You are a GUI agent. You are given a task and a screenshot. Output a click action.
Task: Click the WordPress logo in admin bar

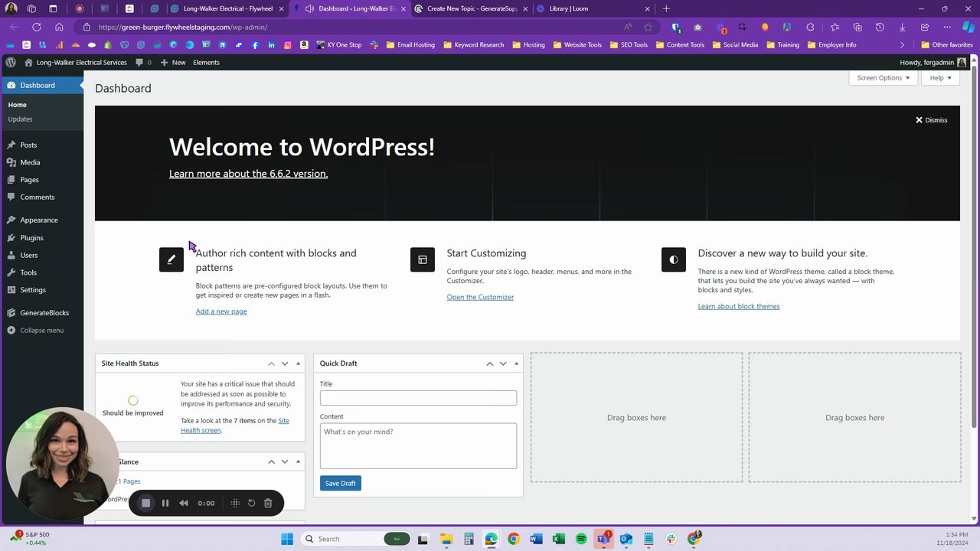pos(11,62)
